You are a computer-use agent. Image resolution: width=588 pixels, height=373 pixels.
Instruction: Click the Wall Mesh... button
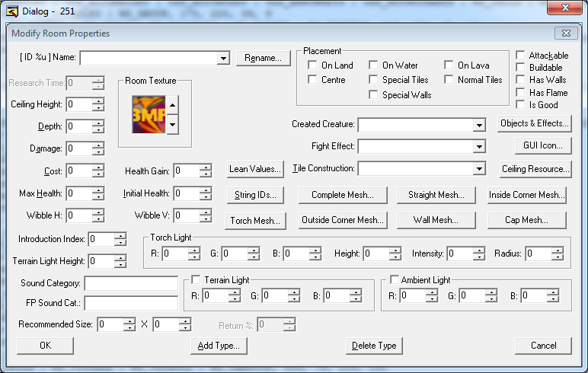436,220
